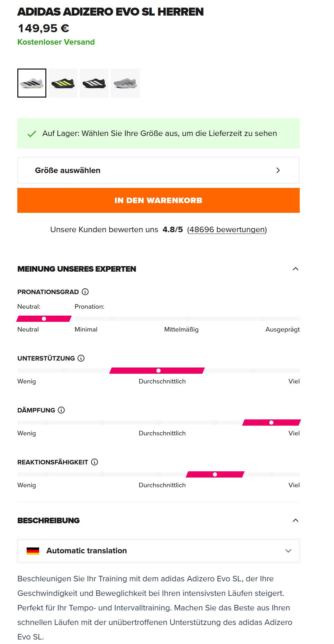This screenshot has height=644, width=334.
Task: Click the Reaktionsfähigkeit slider pink segment
Action: tap(215, 474)
